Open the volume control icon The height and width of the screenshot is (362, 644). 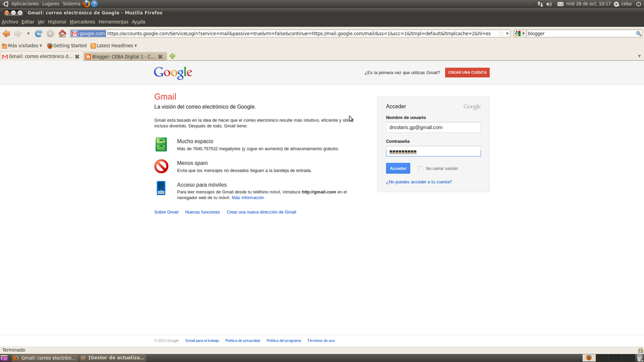pyautogui.click(x=549, y=4)
